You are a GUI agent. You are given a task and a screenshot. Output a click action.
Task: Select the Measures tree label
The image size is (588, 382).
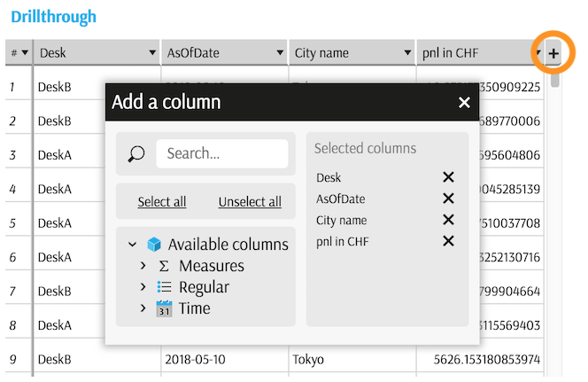point(212,266)
